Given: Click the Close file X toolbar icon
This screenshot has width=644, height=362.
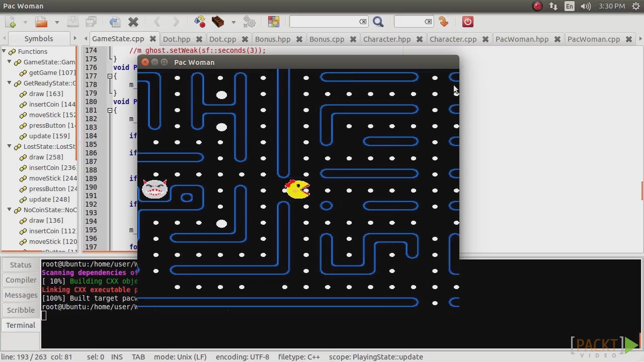Looking at the screenshot, I should tap(133, 22).
